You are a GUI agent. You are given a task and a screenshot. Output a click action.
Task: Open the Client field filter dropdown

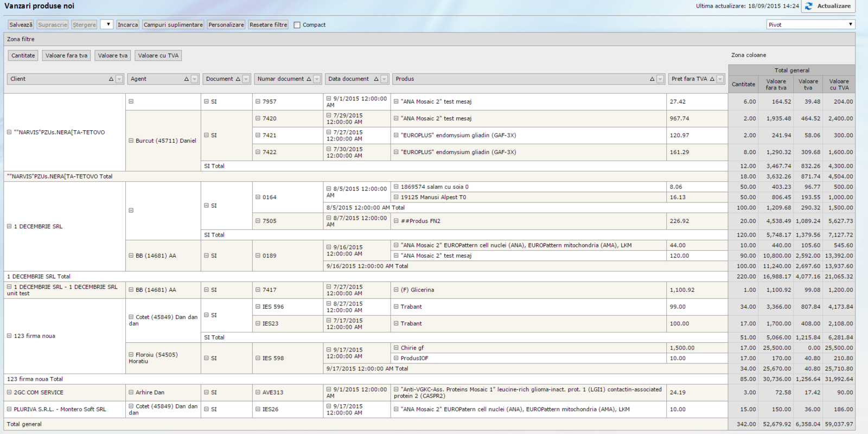pyautogui.click(x=119, y=79)
